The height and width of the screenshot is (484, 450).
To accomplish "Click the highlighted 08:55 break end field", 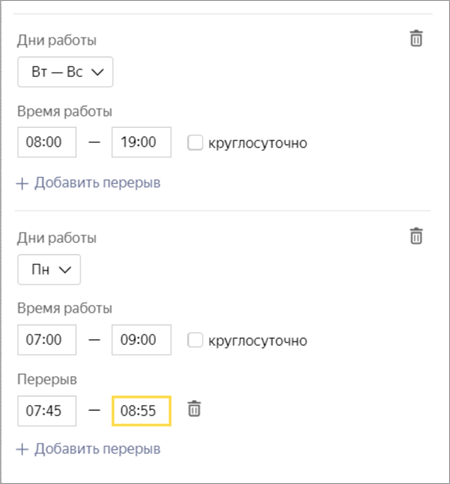I will click(142, 411).
